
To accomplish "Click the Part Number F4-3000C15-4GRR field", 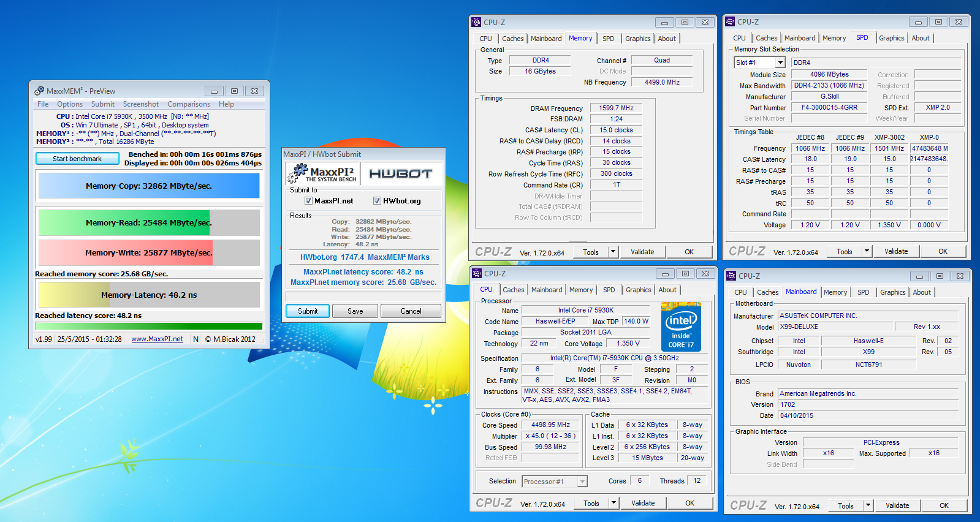I will click(x=829, y=107).
